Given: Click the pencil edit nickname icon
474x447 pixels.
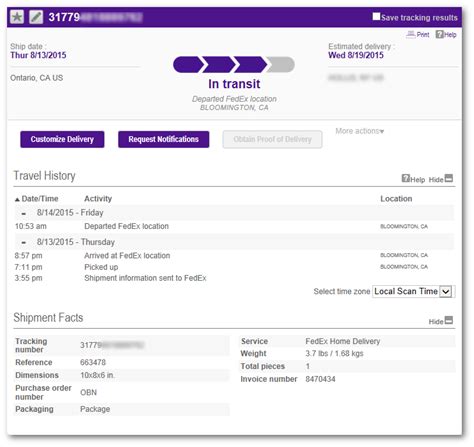Looking at the screenshot, I should click(36, 17).
